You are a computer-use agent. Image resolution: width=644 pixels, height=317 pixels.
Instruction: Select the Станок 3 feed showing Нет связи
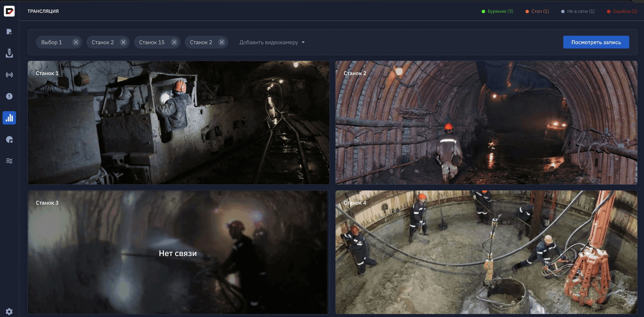tap(178, 252)
